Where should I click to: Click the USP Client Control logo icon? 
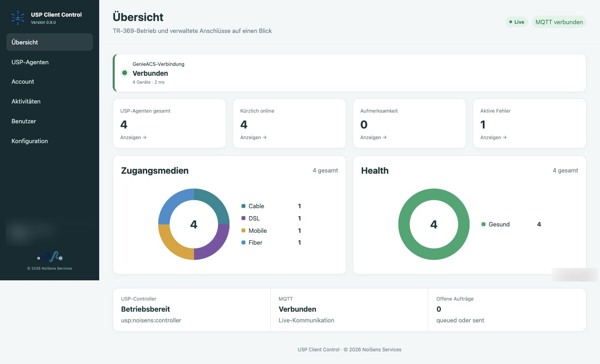click(18, 18)
